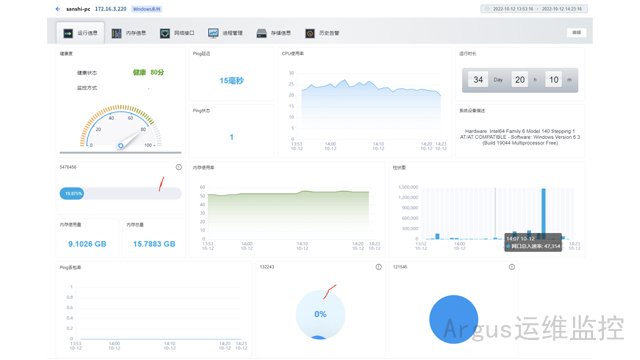
Task: Click the health status 健康 80分
Action: point(148,72)
